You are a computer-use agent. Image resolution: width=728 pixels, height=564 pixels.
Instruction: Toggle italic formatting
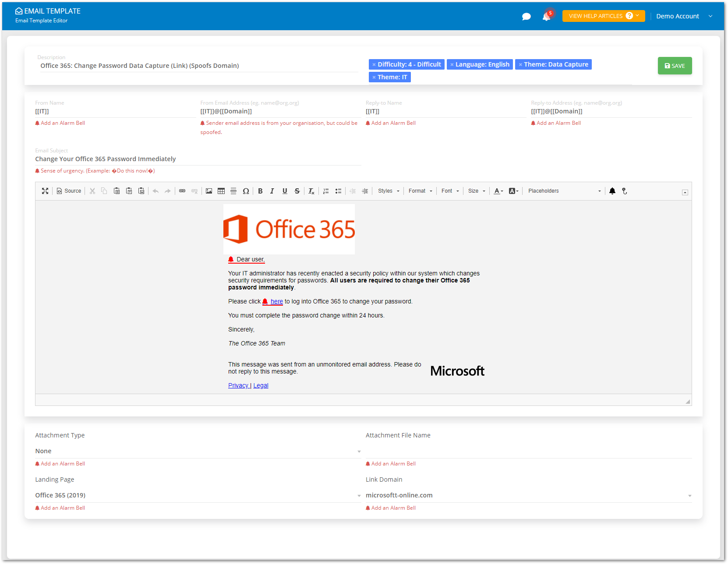272,191
